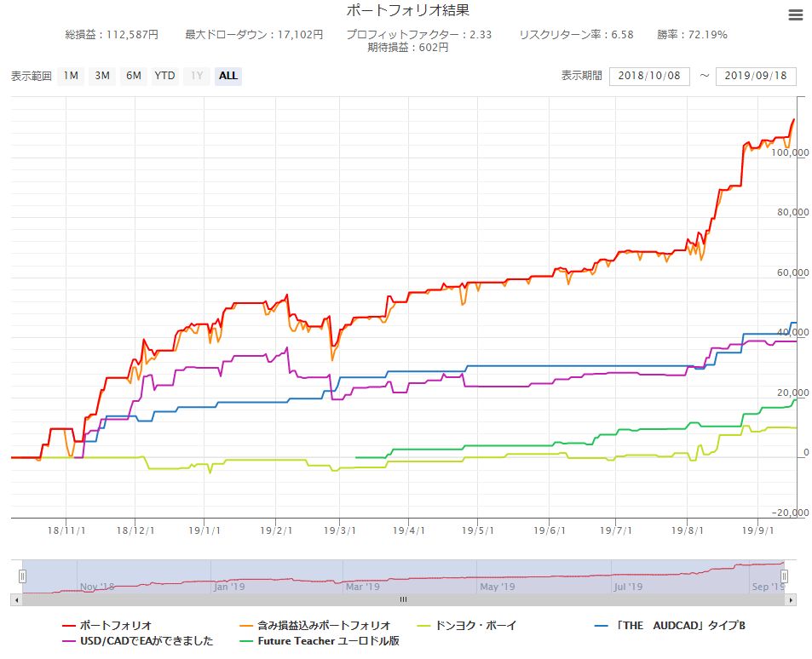Click the プロフィットファクター:2.33 statistic
812x659 pixels.
point(419,35)
